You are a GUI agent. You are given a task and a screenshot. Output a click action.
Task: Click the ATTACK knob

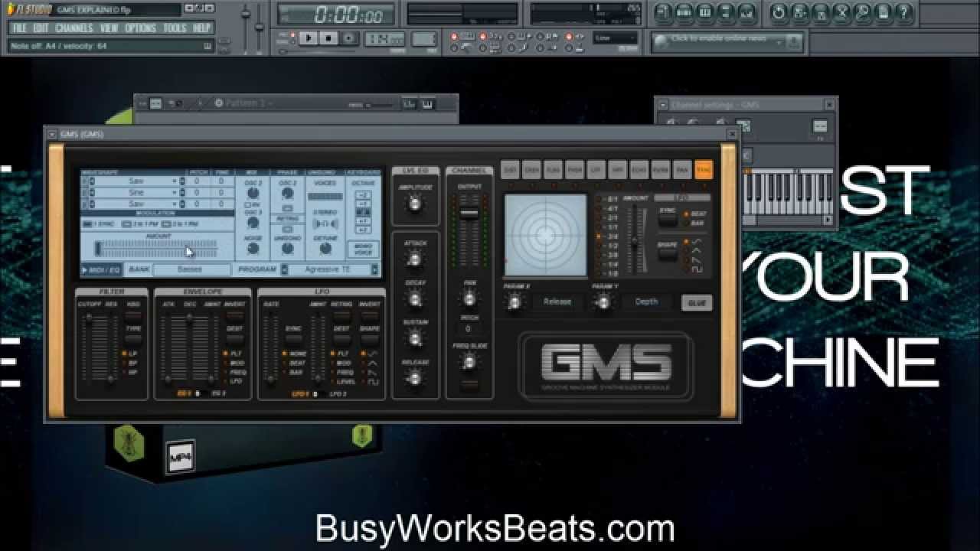[x=414, y=259]
